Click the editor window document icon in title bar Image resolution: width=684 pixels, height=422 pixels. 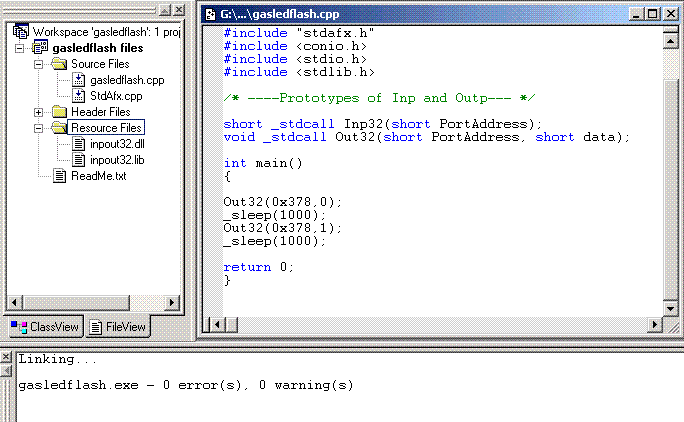(x=210, y=14)
